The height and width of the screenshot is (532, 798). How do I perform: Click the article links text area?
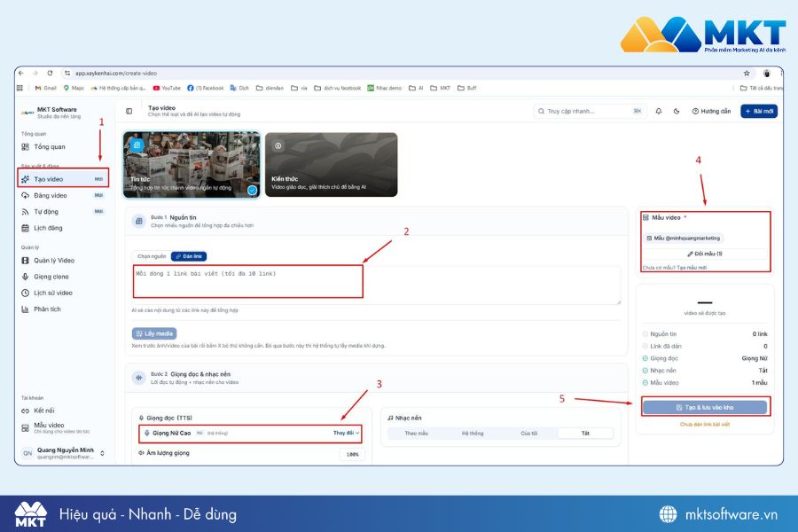[x=377, y=285]
